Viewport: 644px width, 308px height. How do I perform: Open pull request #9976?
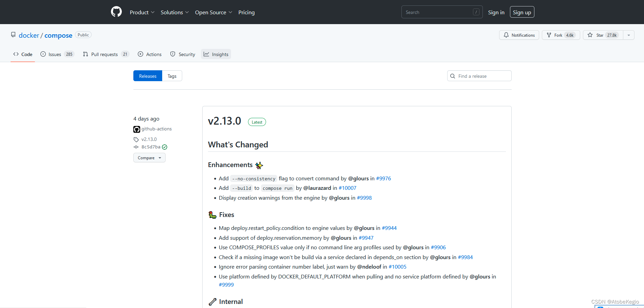click(x=383, y=178)
